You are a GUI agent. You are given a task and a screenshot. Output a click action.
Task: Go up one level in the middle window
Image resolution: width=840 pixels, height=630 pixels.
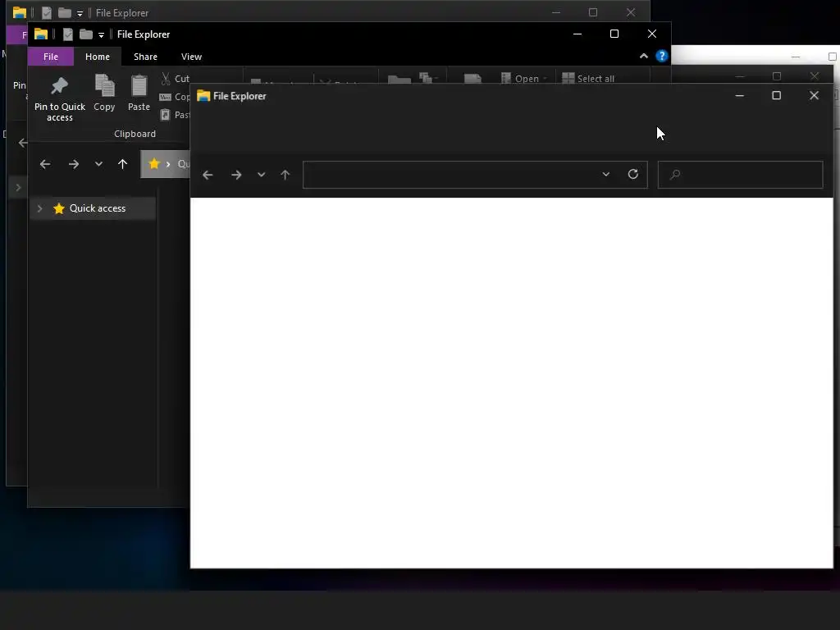coord(123,164)
